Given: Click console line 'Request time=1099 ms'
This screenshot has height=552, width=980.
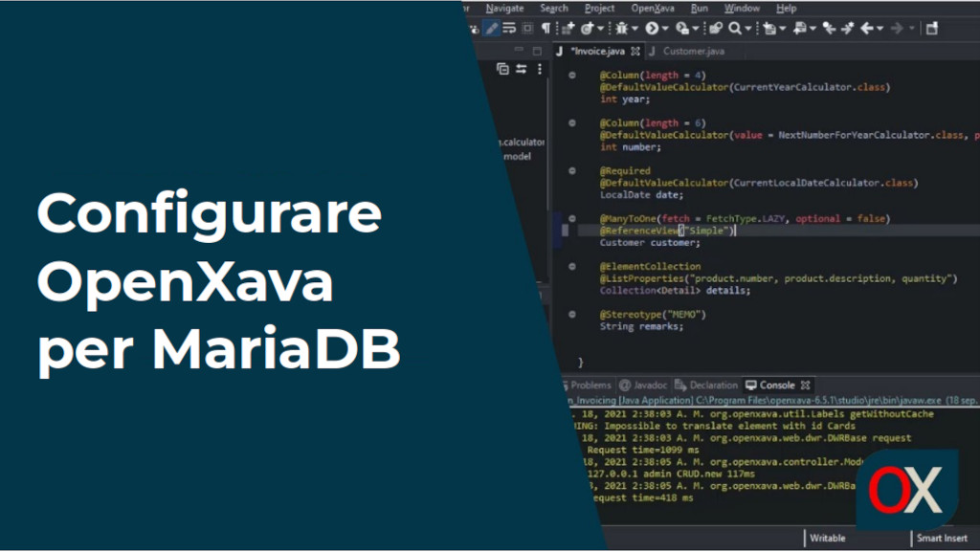Looking at the screenshot, I should (x=643, y=450).
